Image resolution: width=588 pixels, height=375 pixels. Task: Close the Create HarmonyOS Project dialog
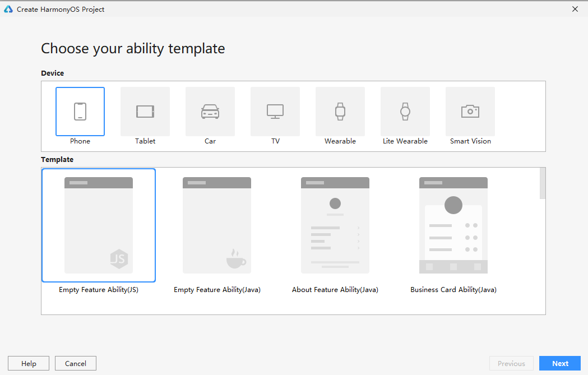coord(575,9)
